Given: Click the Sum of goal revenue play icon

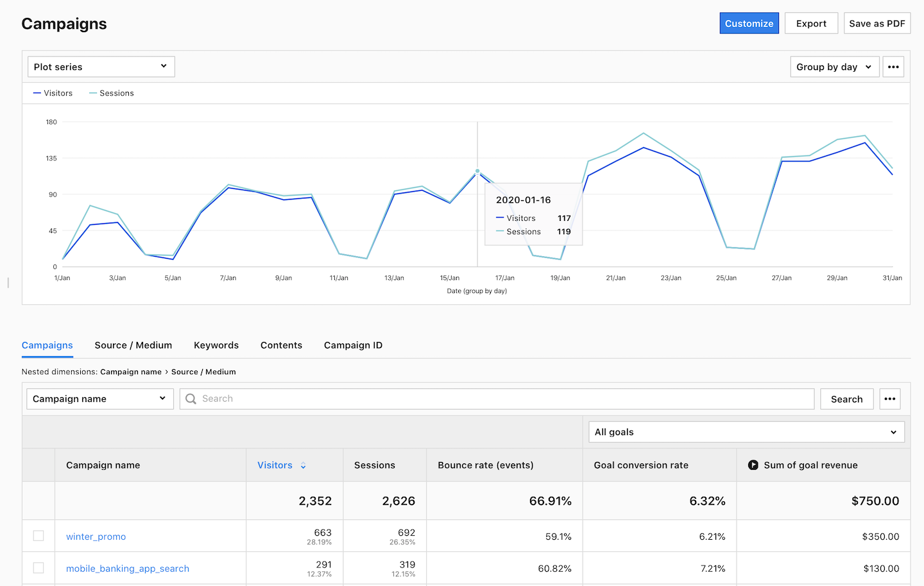Looking at the screenshot, I should click(x=753, y=465).
